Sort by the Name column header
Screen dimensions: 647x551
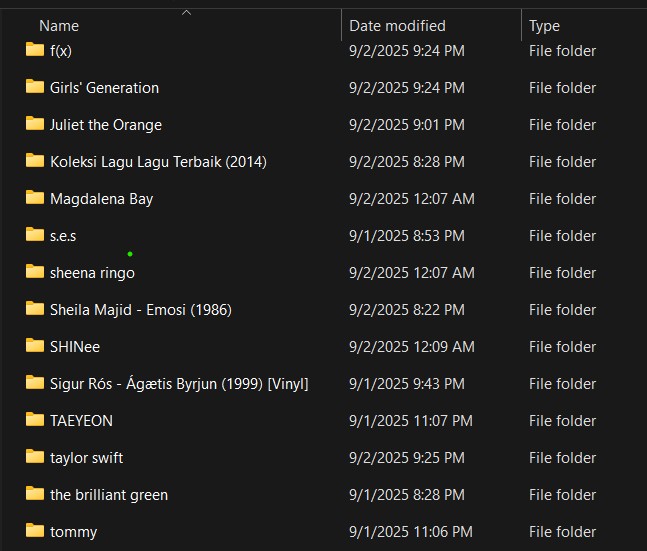(59, 26)
